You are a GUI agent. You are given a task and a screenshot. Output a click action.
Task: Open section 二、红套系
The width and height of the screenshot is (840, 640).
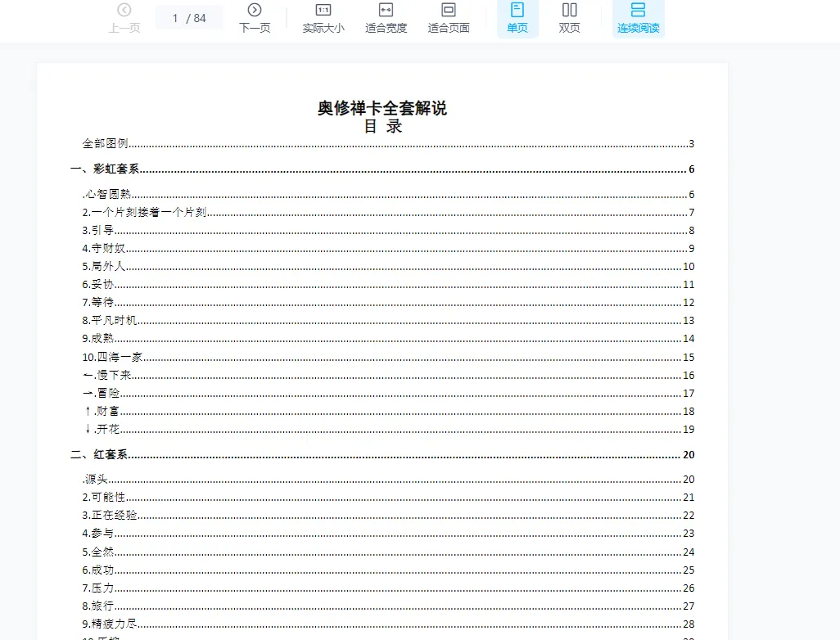(382, 455)
